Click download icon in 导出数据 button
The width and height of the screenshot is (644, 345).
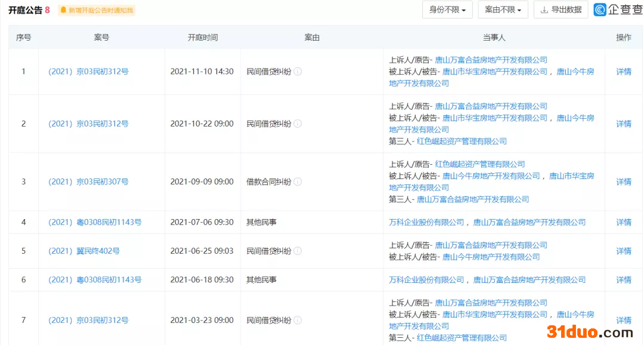[x=544, y=10]
